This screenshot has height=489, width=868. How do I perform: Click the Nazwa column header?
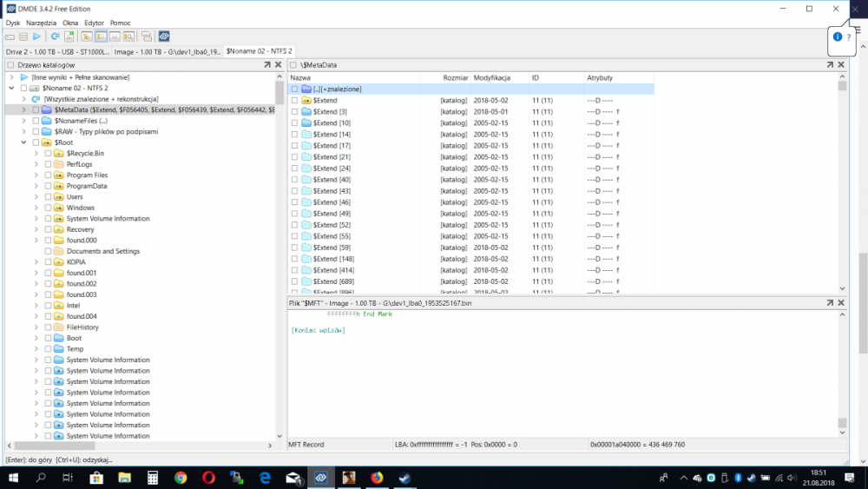coord(300,78)
